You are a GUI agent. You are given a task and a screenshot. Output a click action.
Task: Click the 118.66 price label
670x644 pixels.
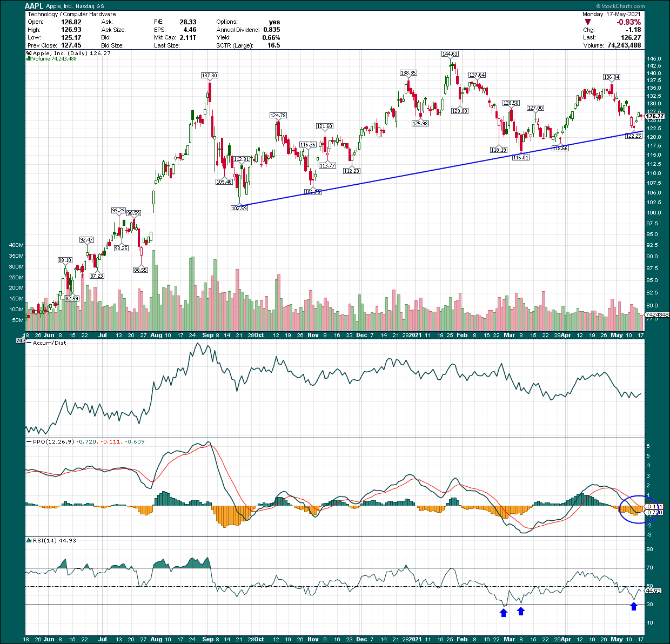560,148
